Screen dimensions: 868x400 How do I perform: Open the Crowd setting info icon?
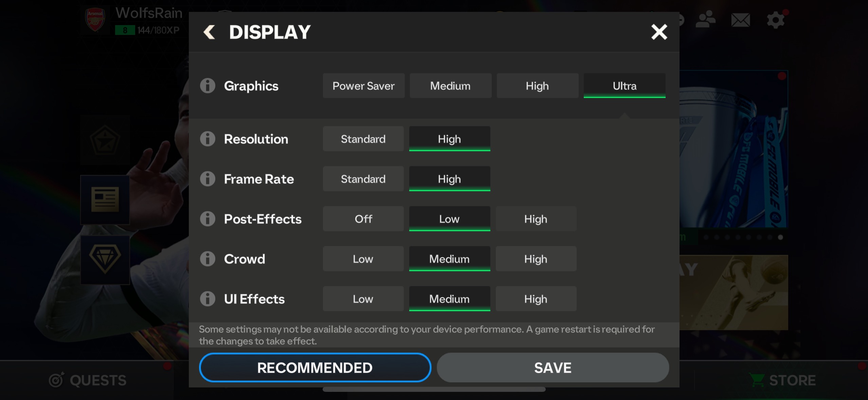coord(207,259)
